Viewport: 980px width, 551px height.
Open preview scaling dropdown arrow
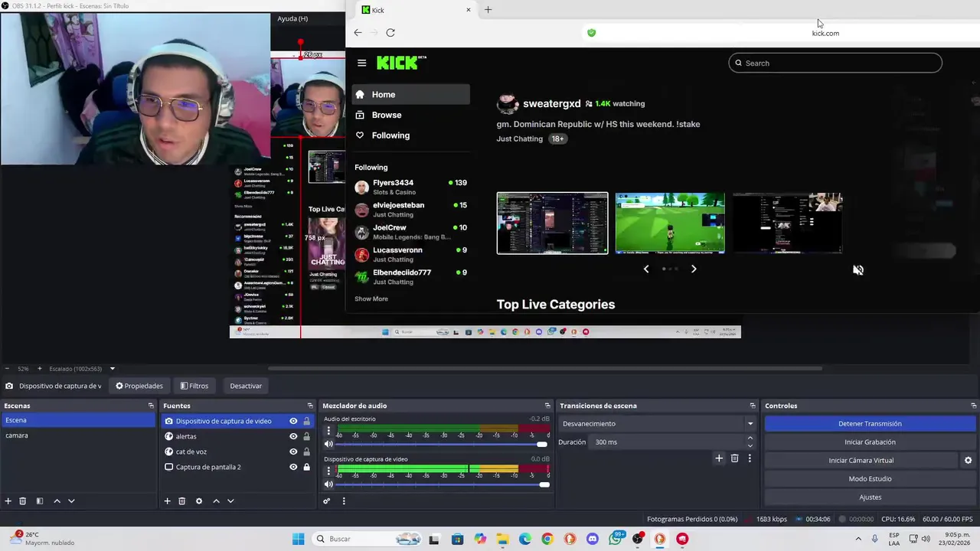[112, 368]
